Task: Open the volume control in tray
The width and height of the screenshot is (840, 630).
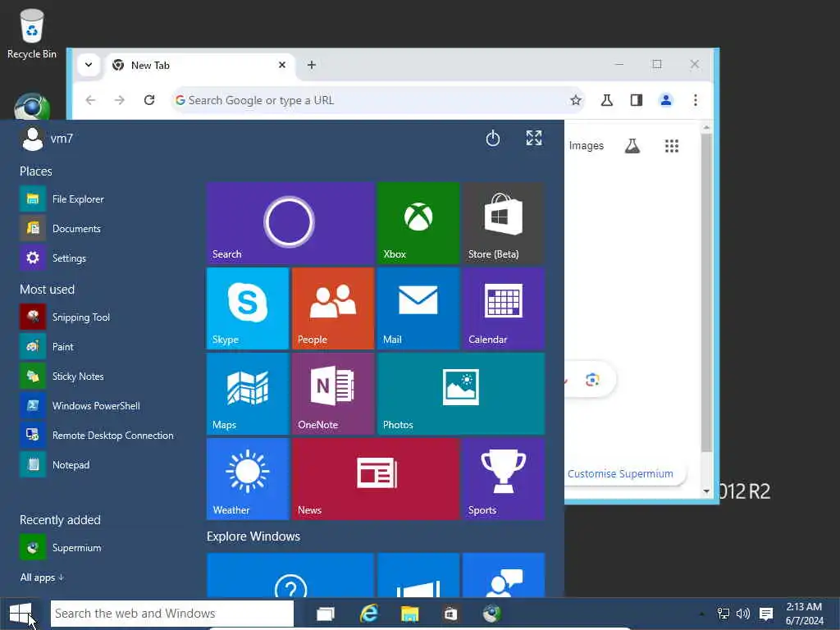Action: (x=743, y=614)
